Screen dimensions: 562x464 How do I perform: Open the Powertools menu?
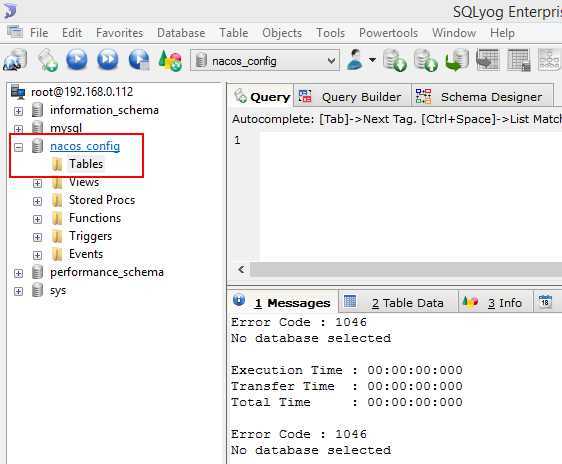tap(389, 33)
